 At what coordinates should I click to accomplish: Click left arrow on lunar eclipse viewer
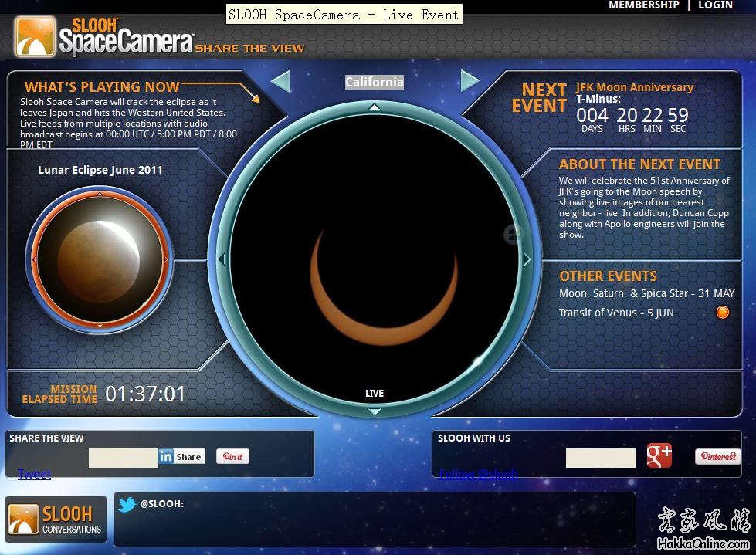34,259
